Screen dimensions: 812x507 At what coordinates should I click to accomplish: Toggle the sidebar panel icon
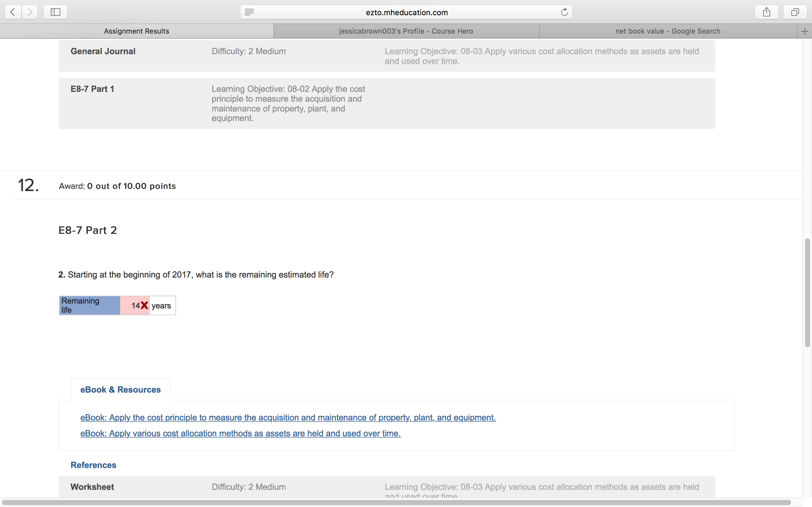click(56, 12)
